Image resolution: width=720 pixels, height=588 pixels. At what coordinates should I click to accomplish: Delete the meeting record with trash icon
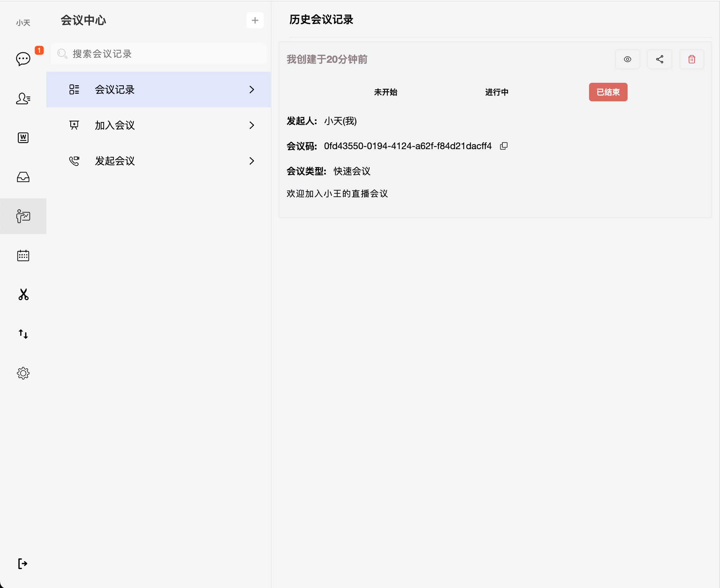pyautogui.click(x=692, y=59)
